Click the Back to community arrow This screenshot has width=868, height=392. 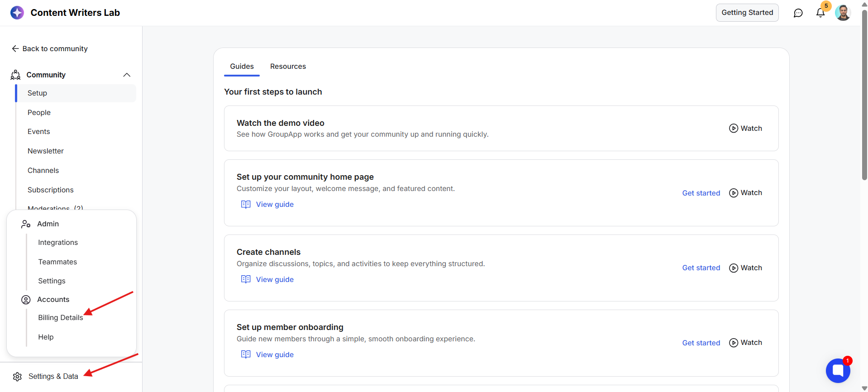click(x=15, y=48)
